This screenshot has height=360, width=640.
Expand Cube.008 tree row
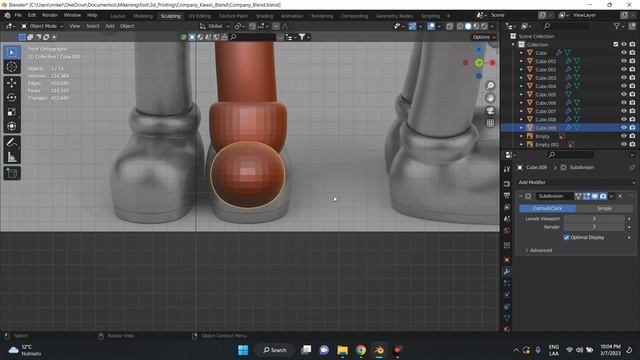click(x=521, y=119)
